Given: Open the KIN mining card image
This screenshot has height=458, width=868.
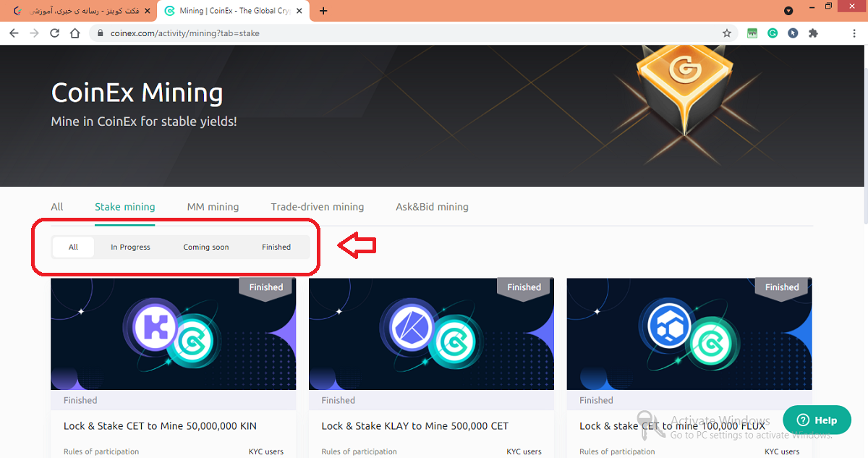Looking at the screenshot, I should (174, 334).
